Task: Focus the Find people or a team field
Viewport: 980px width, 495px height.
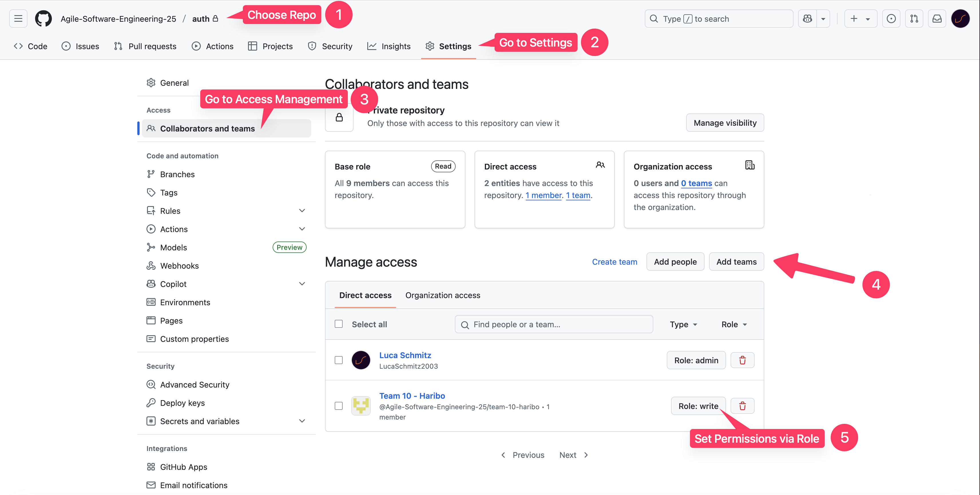Action: click(554, 324)
